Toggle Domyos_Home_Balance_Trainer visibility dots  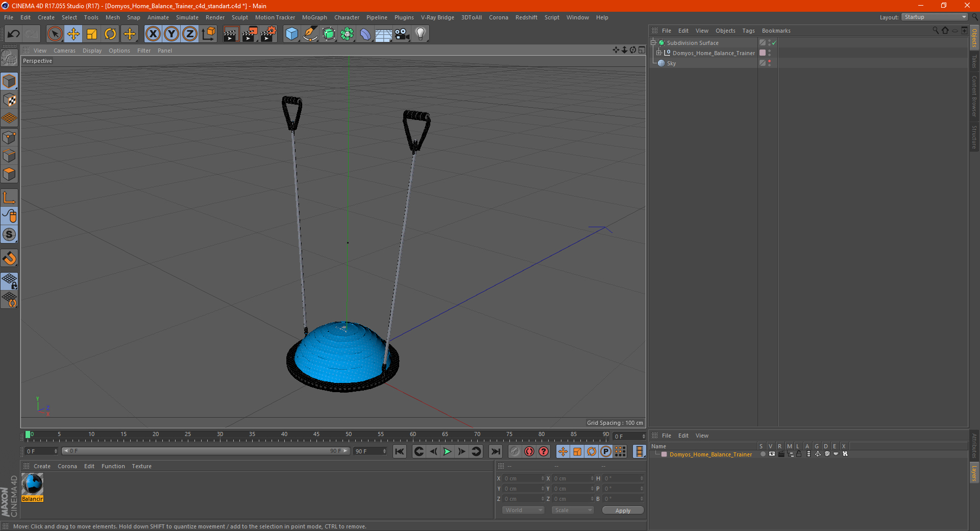tap(769, 53)
